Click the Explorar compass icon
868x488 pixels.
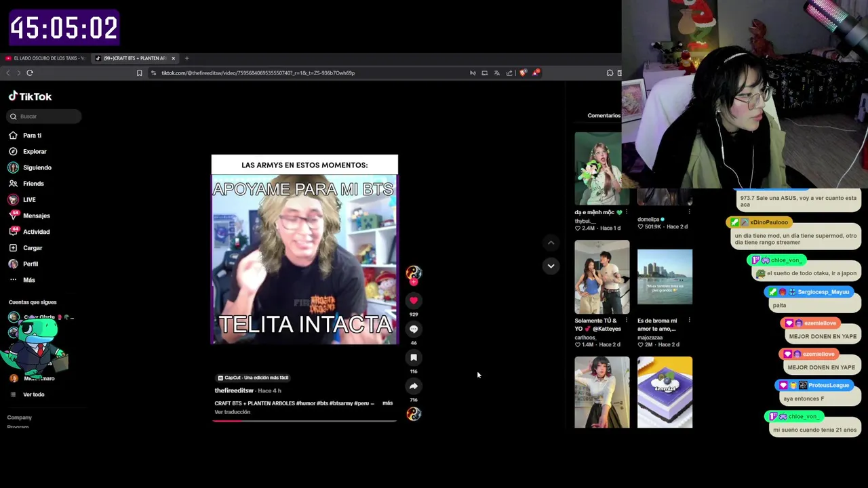click(13, 152)
